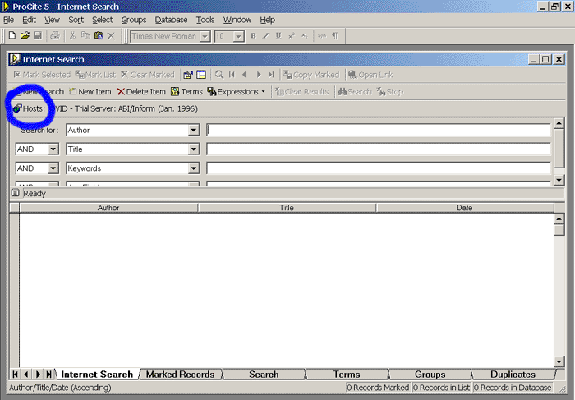Screen dimensions: 575x400
Task: Click Mark List button
Action: pyautogui.click(x=96, y=75)
